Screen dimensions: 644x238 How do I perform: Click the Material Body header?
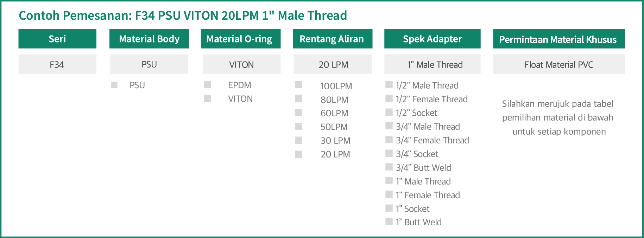149,39
